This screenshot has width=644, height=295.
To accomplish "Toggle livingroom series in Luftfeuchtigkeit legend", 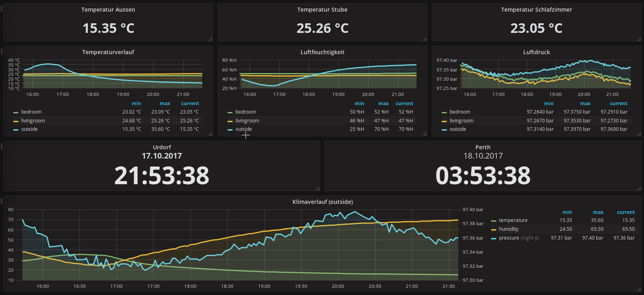I will click(247, 121).
